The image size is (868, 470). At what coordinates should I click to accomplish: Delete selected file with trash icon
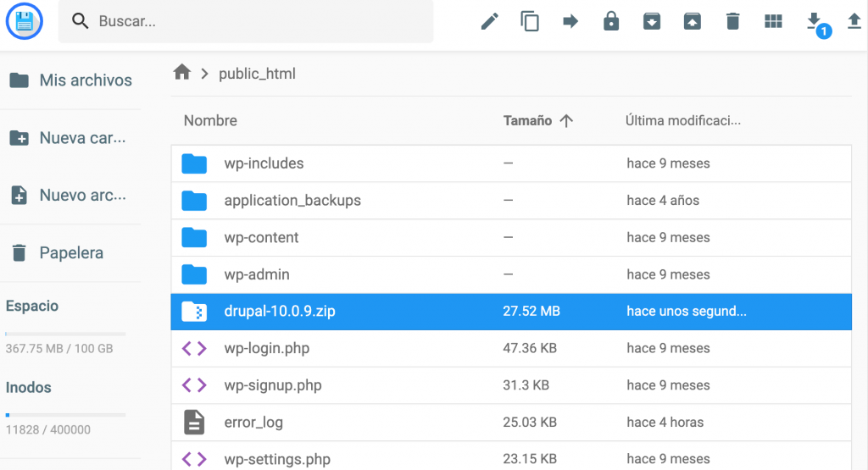point(733,21)
